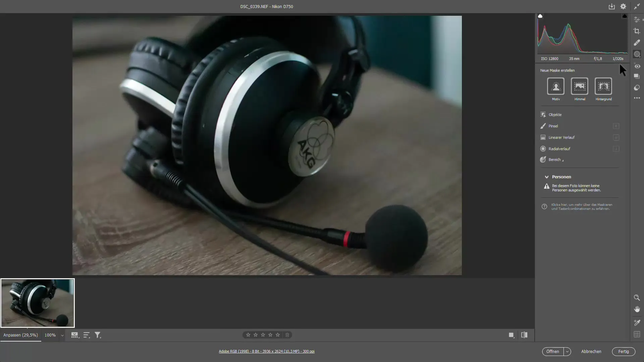Click the 35 mm focal length text
The width and height of the screenshot is (644, 362).
point(574,59)
